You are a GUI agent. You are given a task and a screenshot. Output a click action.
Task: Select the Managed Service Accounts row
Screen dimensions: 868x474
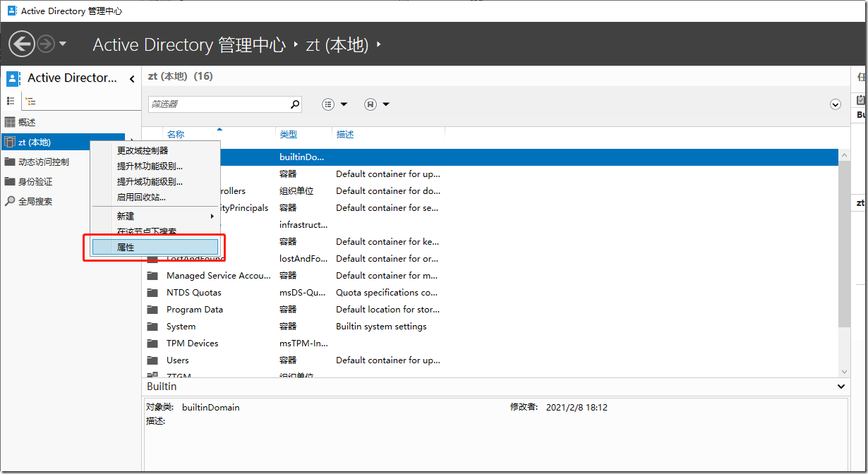pyautogui.click(x=490, y=276)
